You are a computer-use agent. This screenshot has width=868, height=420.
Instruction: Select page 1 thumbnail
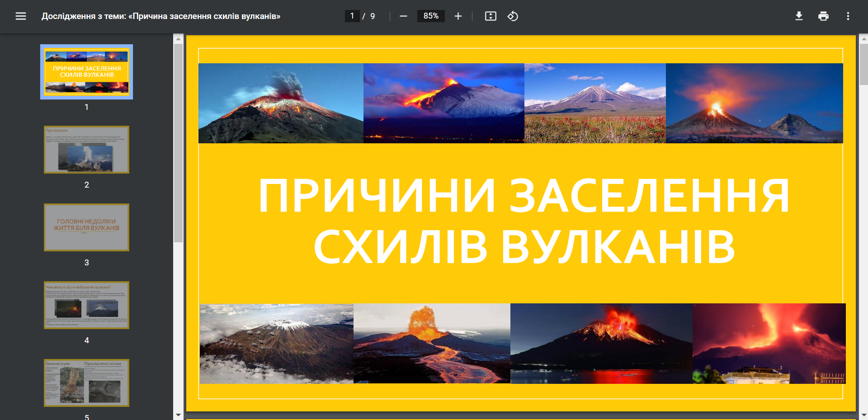pyautogui.click(x=86, y=72)
